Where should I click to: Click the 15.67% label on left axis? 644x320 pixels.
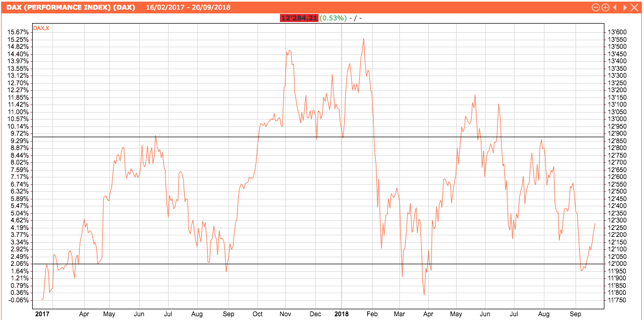click(18, 32)
